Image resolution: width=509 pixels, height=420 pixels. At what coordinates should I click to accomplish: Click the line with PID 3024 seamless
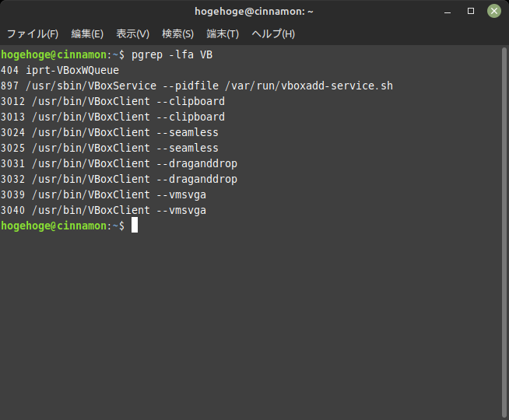pyautogui.click(x=110, y=132)
